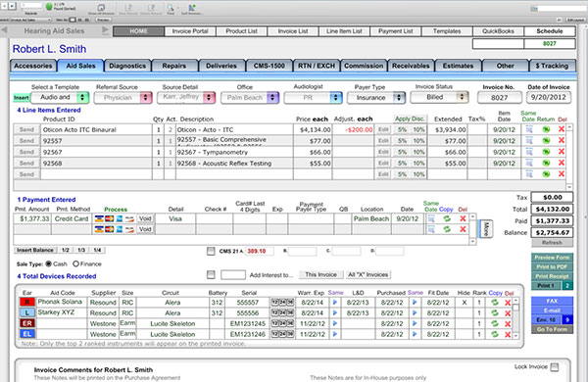Mark Oticon Acto row as a return
This screenshot has height=382, width=588.
point(546,129)
